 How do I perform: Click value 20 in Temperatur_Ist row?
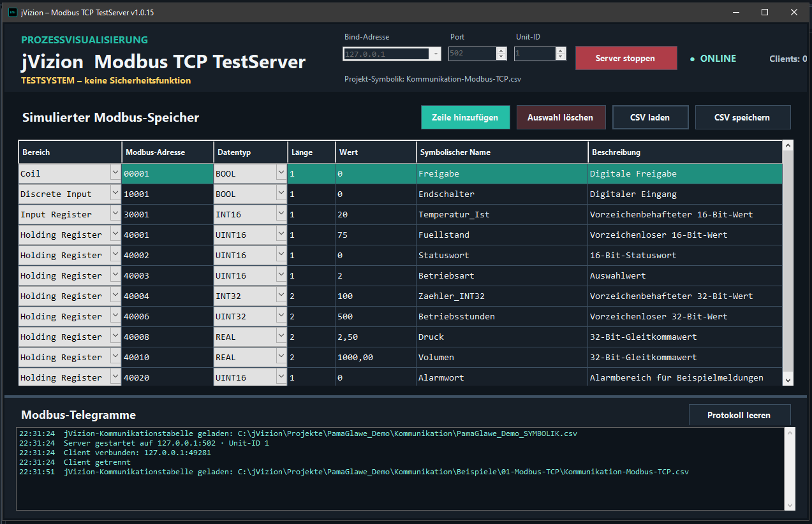(x=376, y=214)
